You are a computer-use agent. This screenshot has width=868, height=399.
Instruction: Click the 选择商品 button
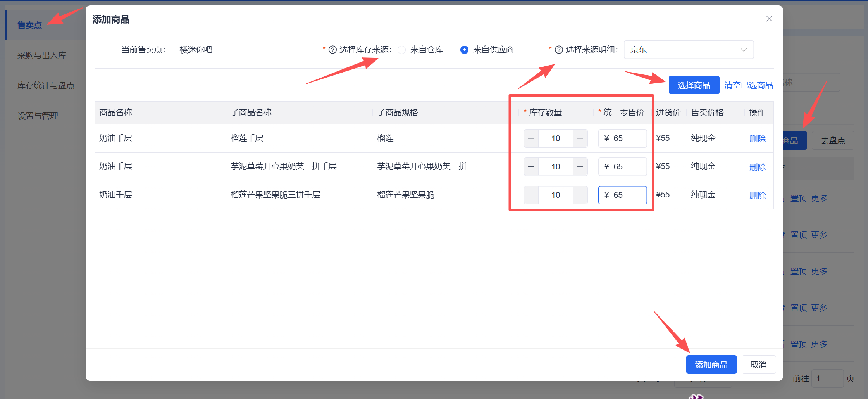[x=694, y=85]
